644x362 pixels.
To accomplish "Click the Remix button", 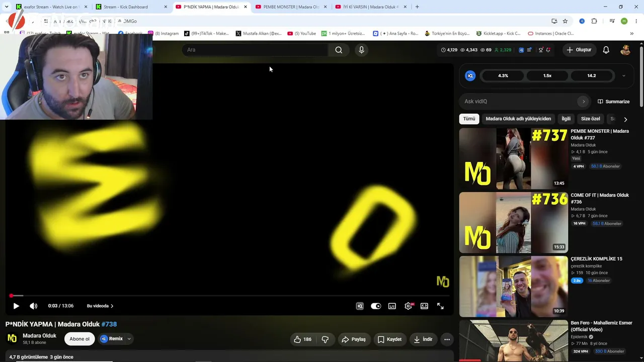I will [112, 339].
